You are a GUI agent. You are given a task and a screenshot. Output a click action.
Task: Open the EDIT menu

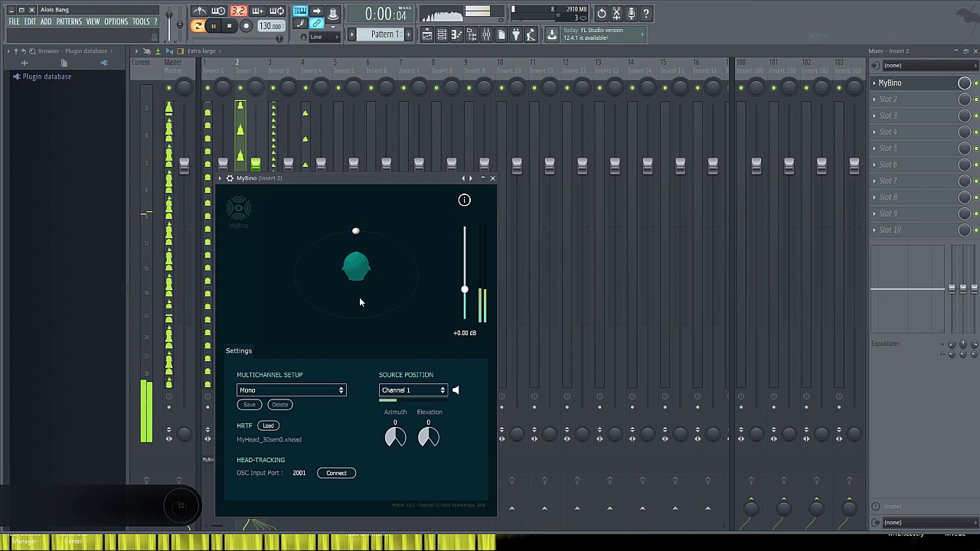(30, 21)
